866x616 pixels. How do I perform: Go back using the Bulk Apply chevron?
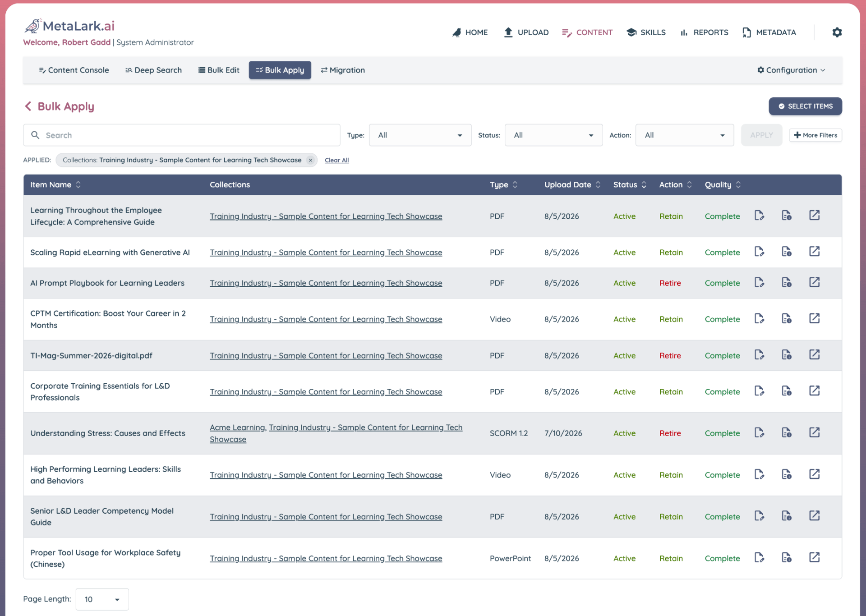tap(28, 106)
